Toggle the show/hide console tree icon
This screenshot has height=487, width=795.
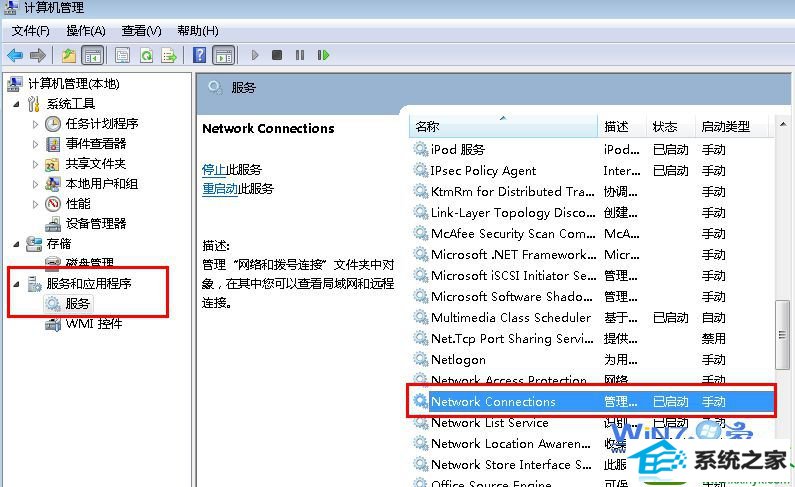(92, 55)
